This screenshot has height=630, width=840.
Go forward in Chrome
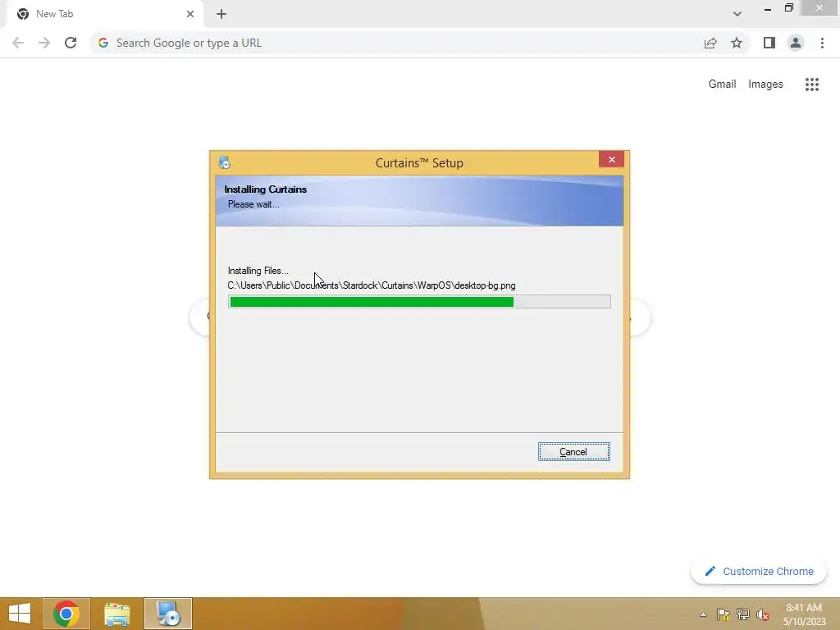pyautogui.click(x=44, y=43)
